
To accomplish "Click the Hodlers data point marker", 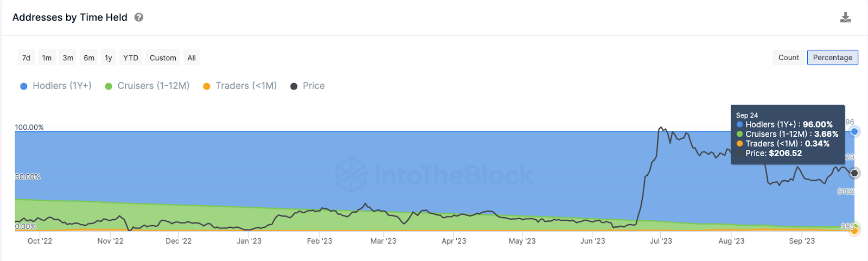I will 854,131.
